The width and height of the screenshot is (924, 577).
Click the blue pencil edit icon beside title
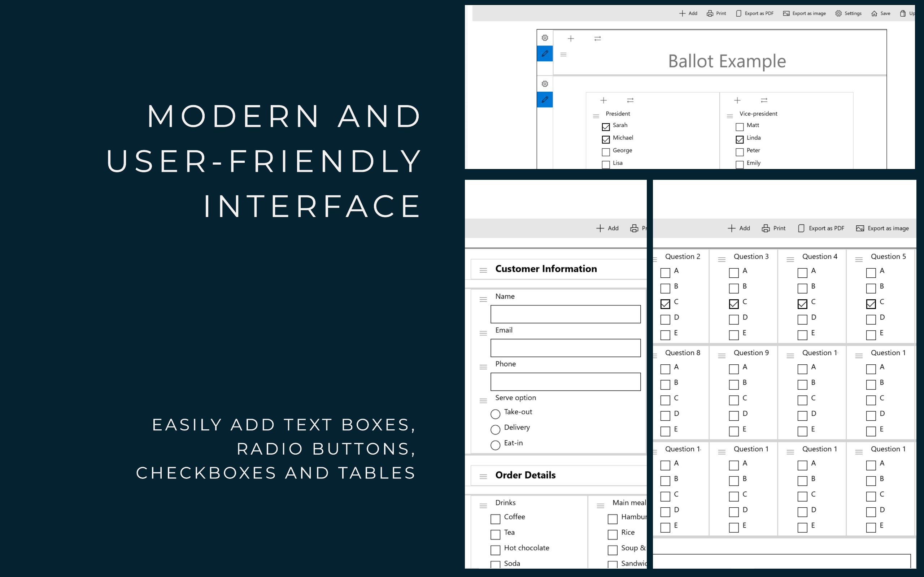coord(545,53)
